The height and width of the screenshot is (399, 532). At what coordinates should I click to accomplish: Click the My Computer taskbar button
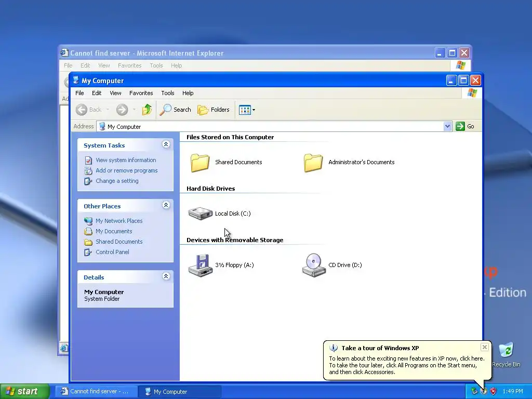180,391
